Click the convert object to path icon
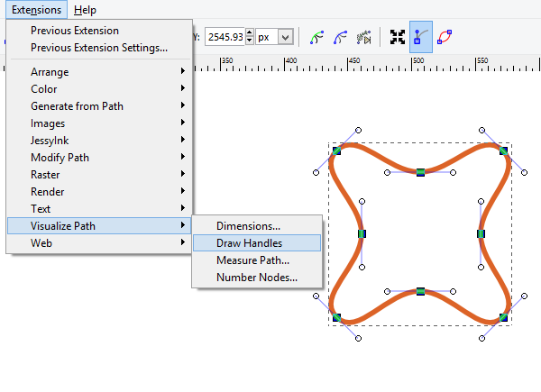 pos(316,37)
